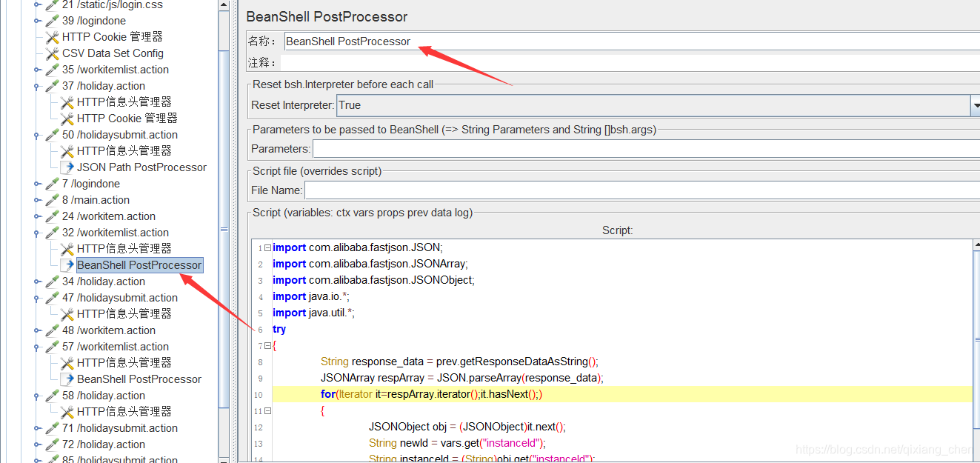Screen dimensions: 980x463
Task: Collapse the 32 /workitemlist.action tree node handle
Action: pos(37,233)
